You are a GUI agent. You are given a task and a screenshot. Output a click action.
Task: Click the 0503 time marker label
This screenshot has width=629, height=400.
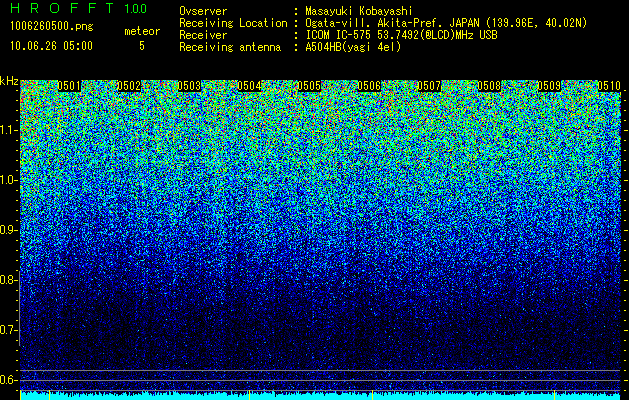(x=189, y=86)
